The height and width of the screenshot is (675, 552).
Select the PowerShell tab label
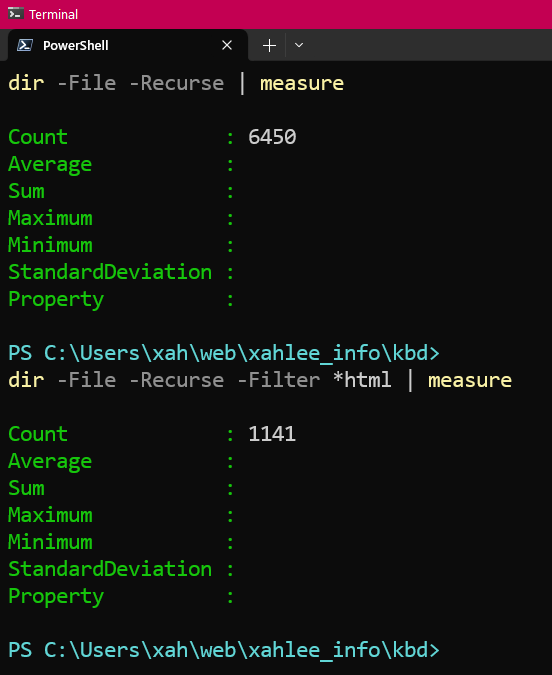[76, 46]
